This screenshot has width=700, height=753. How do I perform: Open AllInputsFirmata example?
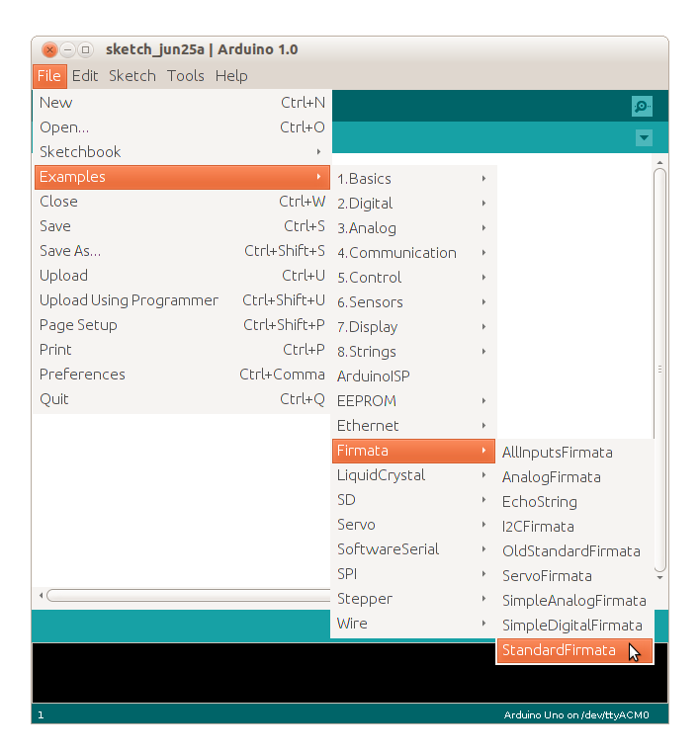pyautogui.click(x=575, y=453)
